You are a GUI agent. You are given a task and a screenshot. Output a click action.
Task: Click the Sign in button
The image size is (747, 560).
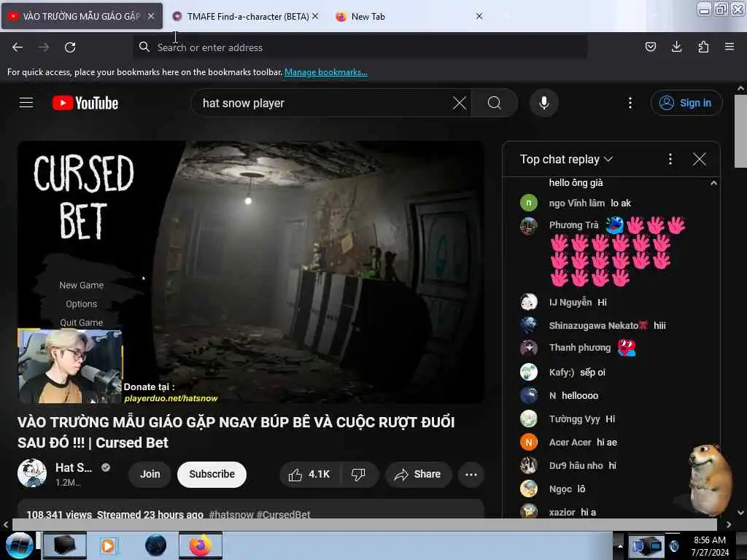686,103
